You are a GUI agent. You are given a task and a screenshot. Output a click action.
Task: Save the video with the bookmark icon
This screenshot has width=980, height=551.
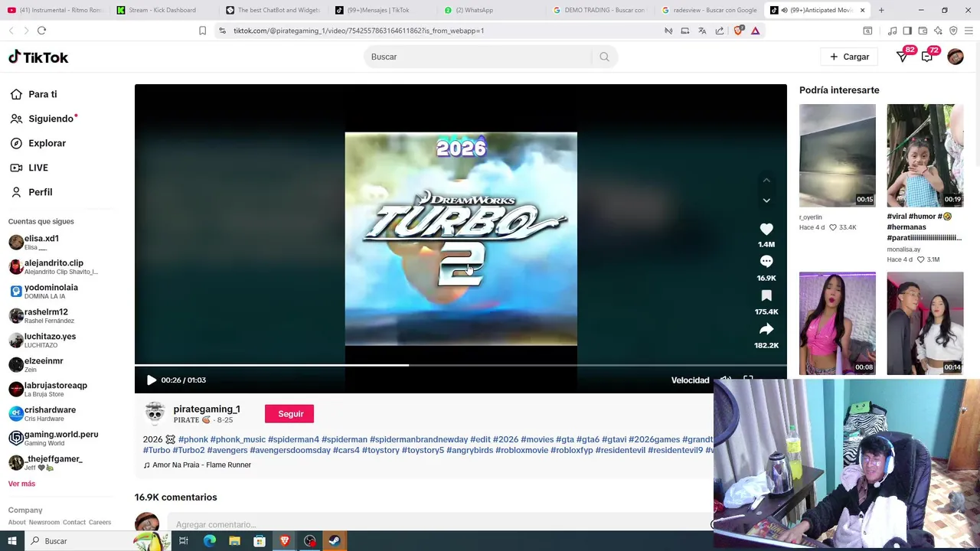click(766, 295)
